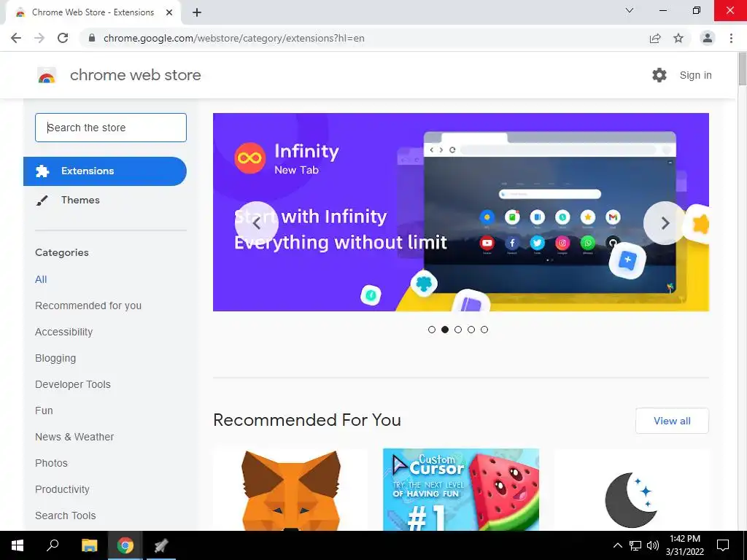This screenshot has width=747, height=560.
Task: Choose the Accessibility category
Action: tap(64, 332)
